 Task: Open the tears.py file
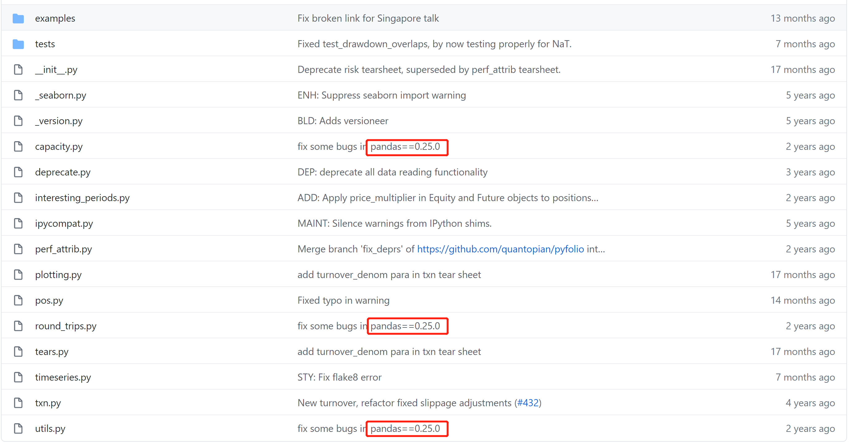point(52,352)
